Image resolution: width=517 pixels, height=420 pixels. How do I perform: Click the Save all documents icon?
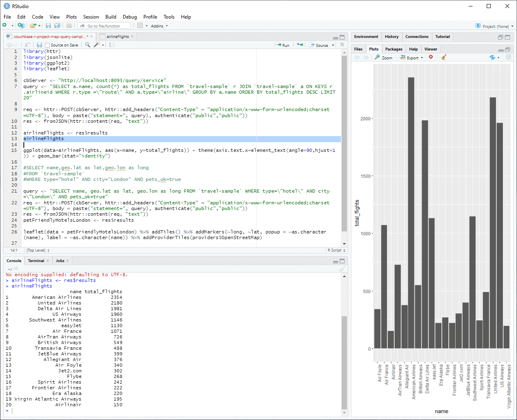pyautogui.click(x=57, y=26)
